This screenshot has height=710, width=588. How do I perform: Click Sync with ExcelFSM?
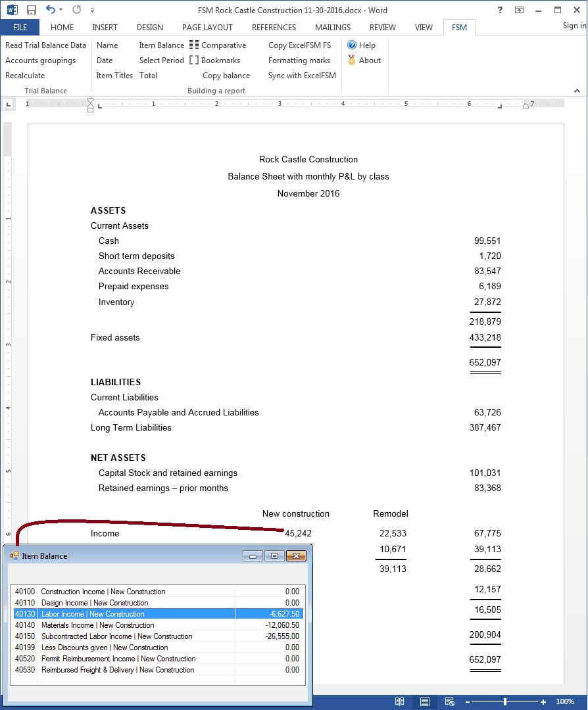coord(302,76)
